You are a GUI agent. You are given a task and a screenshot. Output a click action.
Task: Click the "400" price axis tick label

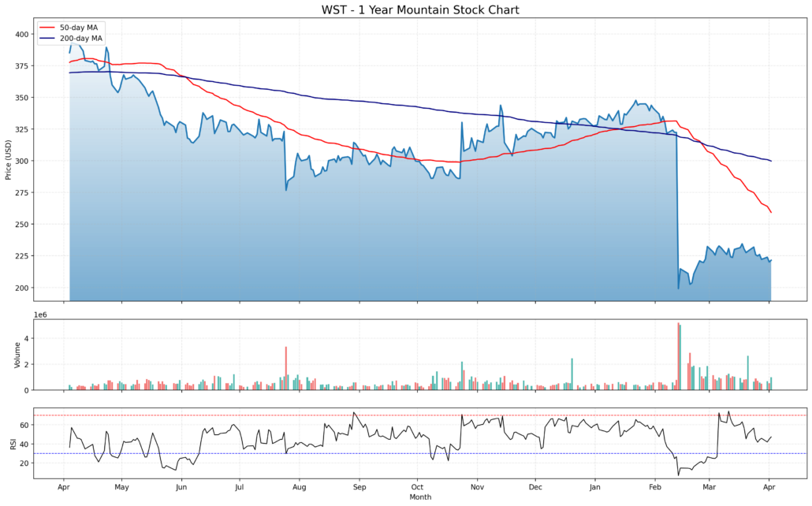(22, 34)
